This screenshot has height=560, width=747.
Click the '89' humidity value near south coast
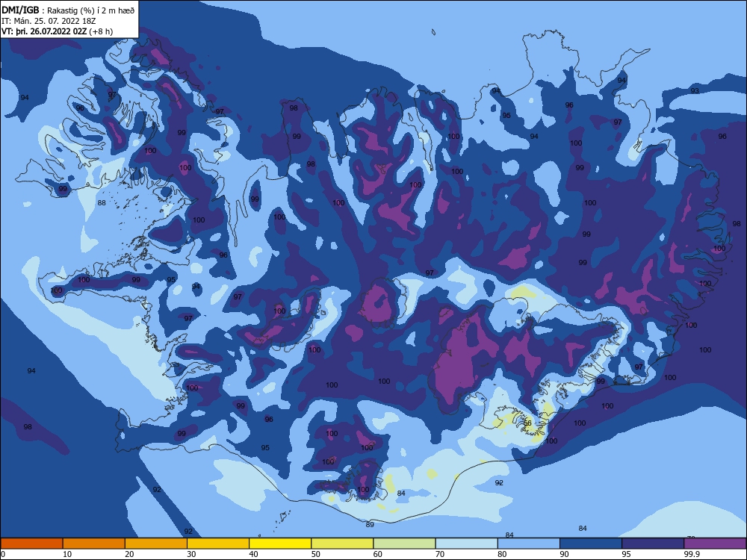[x=370, y=524]
